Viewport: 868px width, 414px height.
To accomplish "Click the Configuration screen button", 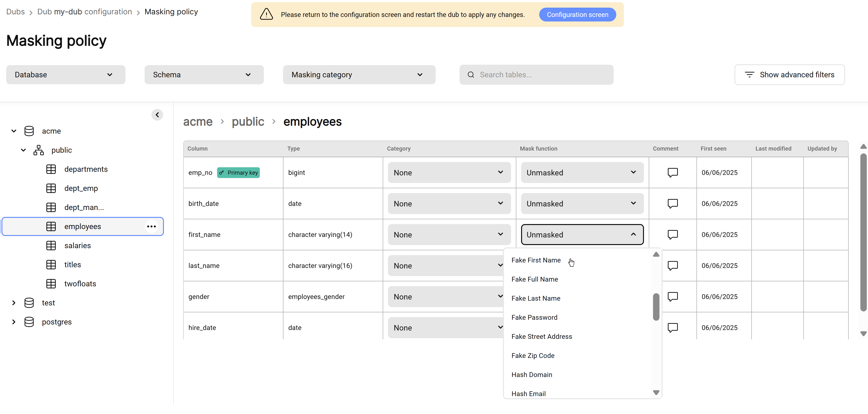I will (x=577, y=15).
